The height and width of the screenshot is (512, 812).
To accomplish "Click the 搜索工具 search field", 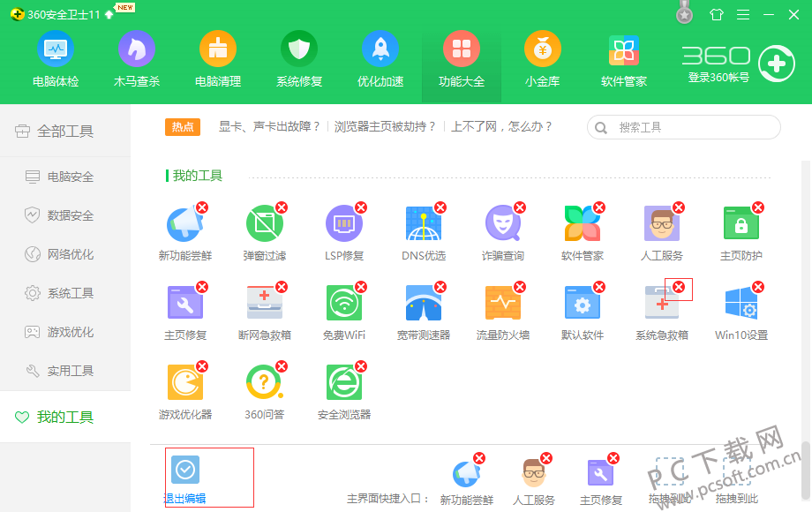I will tap(683, 127).
